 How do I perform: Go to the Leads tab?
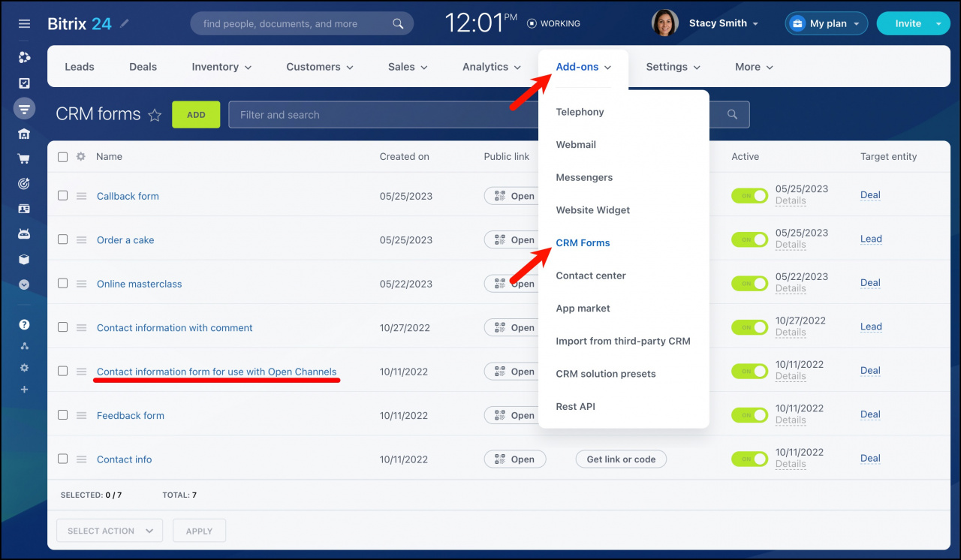(80, 67)
